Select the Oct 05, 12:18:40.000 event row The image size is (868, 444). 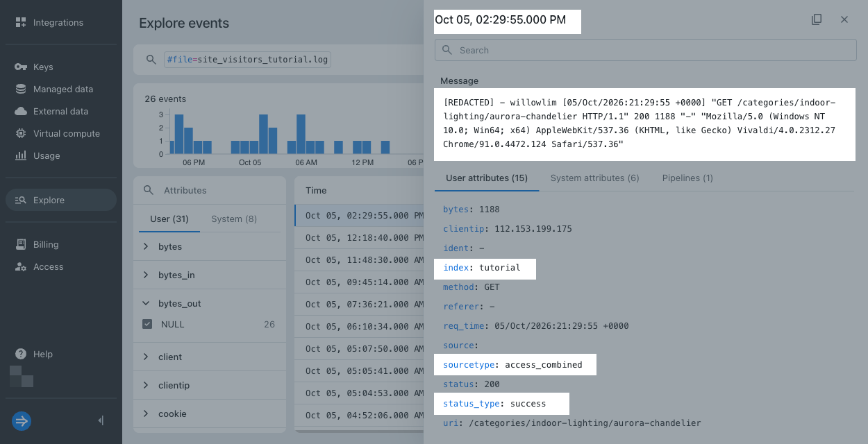pyautogui.click(x=359, y=238)
